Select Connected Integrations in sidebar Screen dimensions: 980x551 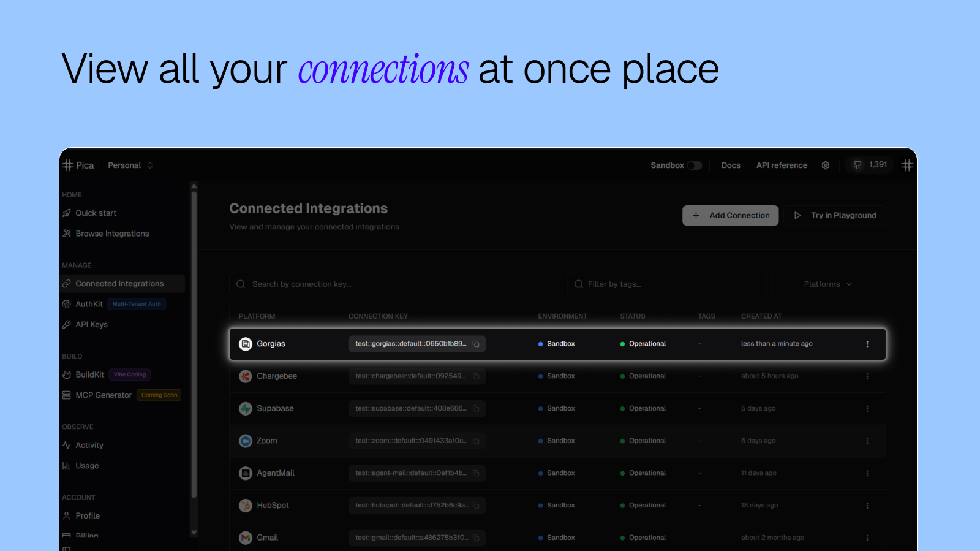pos(123,284)
